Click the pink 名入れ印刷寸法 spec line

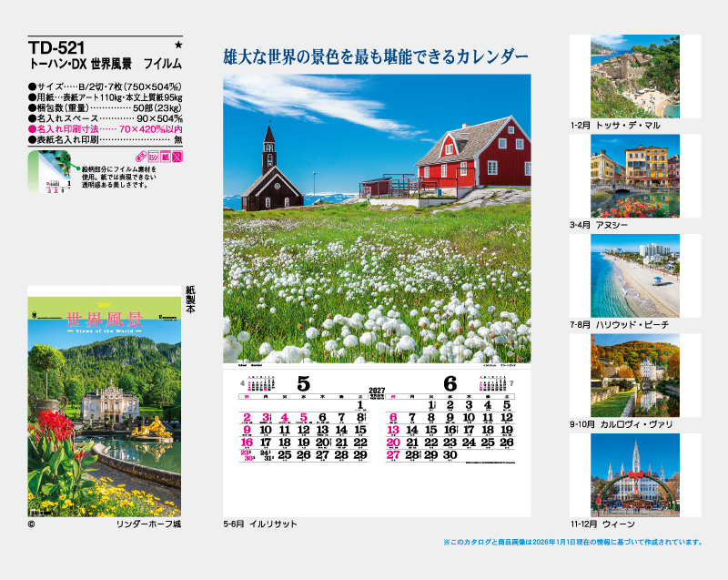tap(106, 129)
